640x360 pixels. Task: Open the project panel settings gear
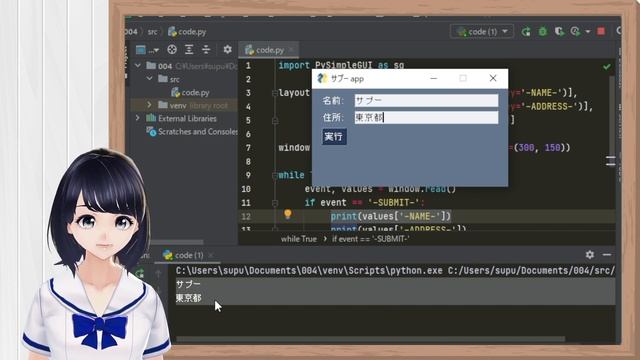click(x=227, y=50)
